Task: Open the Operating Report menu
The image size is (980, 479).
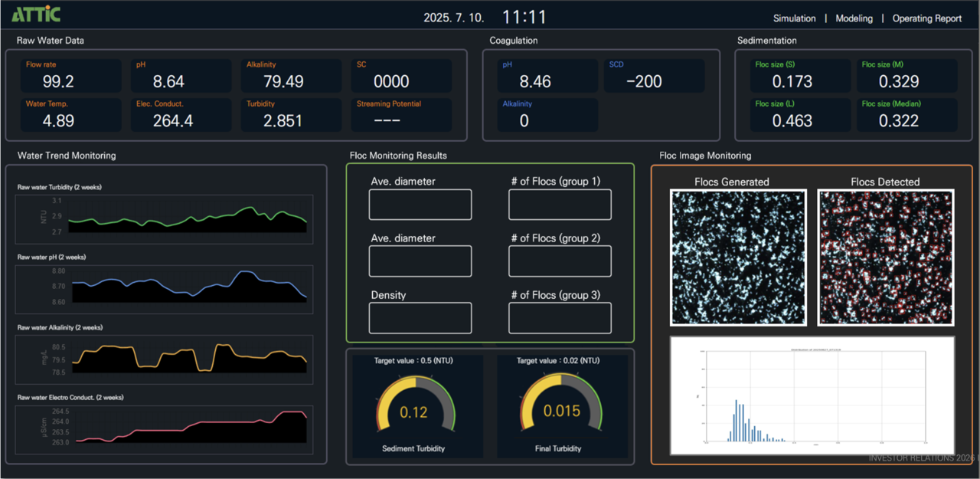Action: [926, 18]
